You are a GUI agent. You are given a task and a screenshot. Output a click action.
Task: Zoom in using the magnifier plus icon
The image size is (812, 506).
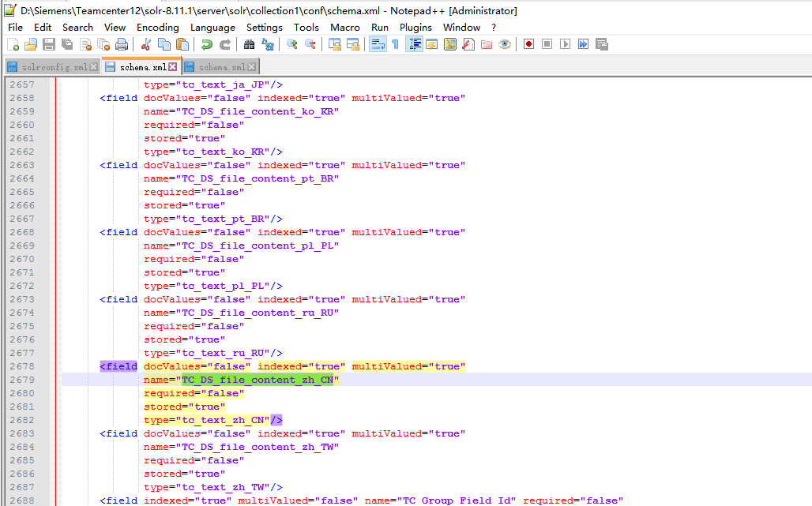292,44
